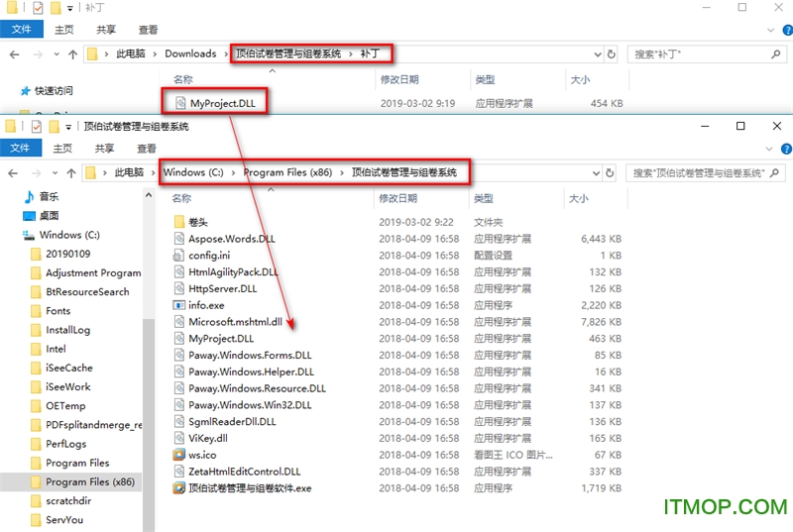Go up one level in the lower window
Screen dimensions: 793x532
pos(71,172)
